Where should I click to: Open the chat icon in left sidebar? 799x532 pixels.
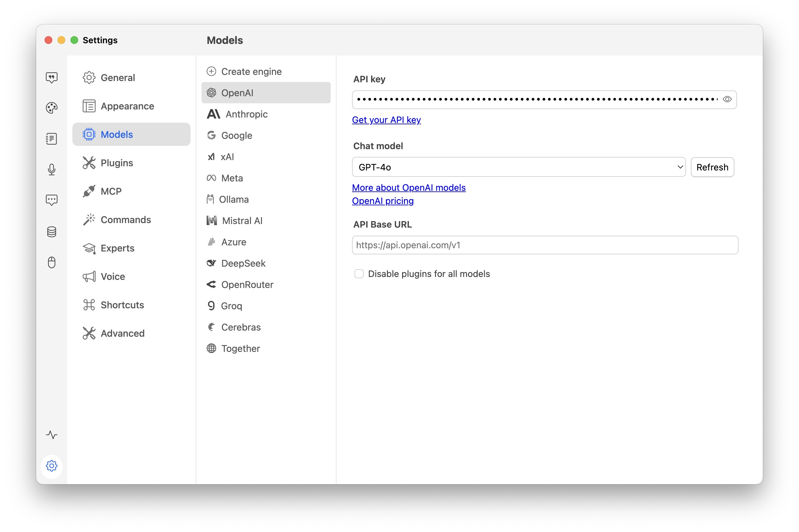(x=52, y=78)
